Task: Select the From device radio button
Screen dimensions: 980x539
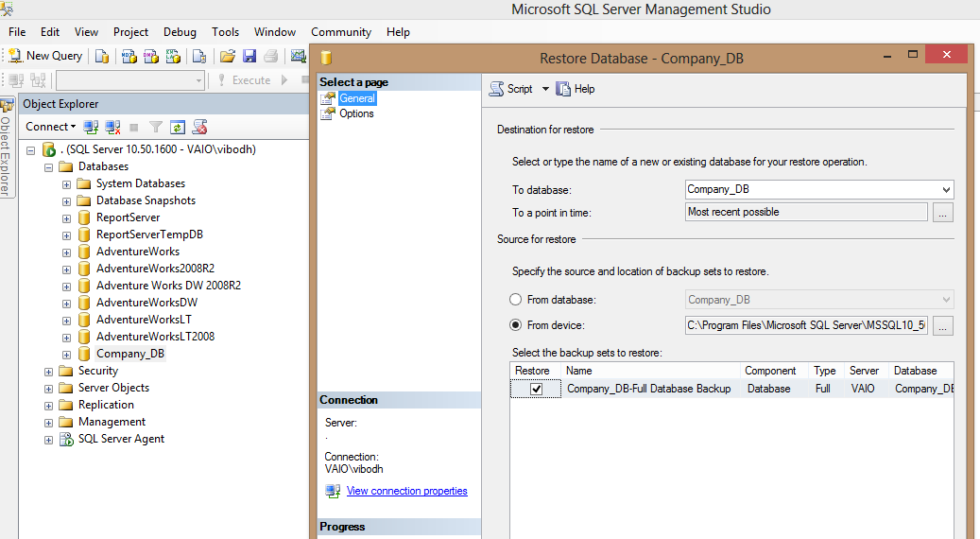Action: pos(516,325)
